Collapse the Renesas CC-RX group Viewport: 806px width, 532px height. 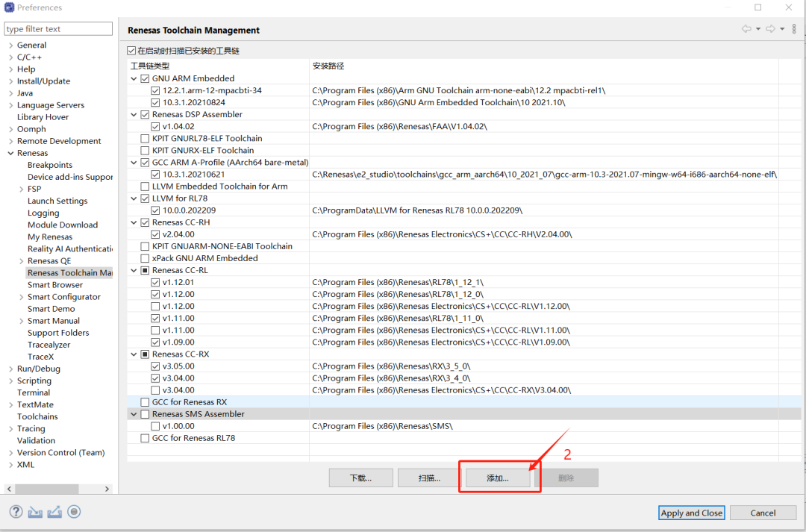coord(134,354)
